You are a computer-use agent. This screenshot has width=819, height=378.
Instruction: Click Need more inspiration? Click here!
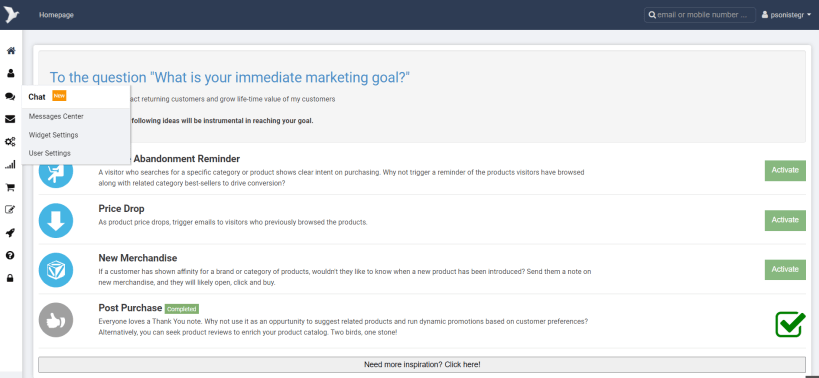422,364
